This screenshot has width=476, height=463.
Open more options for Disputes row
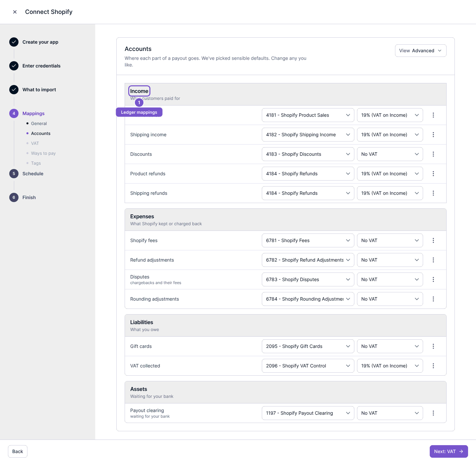pos(433,279)
